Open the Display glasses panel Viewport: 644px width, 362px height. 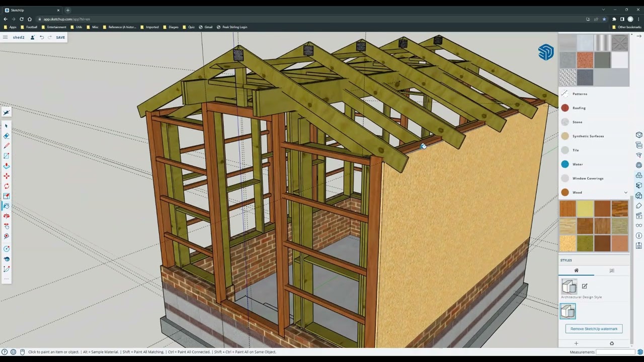tap(639, 226)
